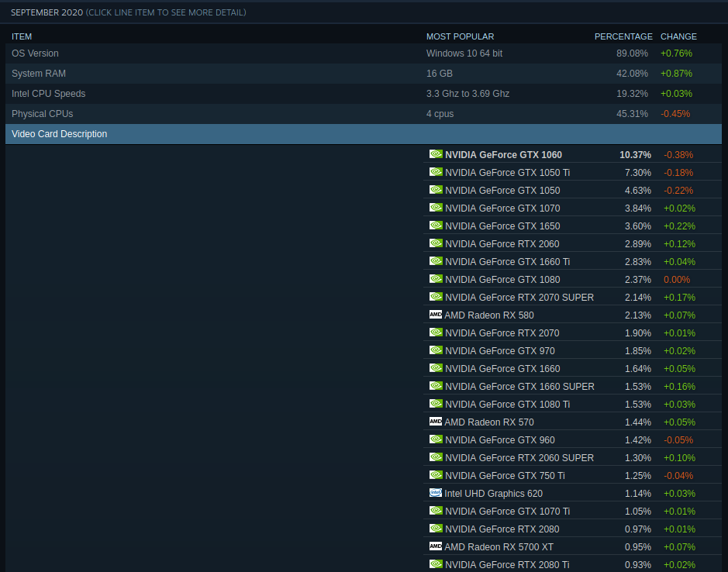Image resolution: width=728 pixels, height=572 pixels.
Task: Click the CHANGE column header
Action: [x=678, y=36]
